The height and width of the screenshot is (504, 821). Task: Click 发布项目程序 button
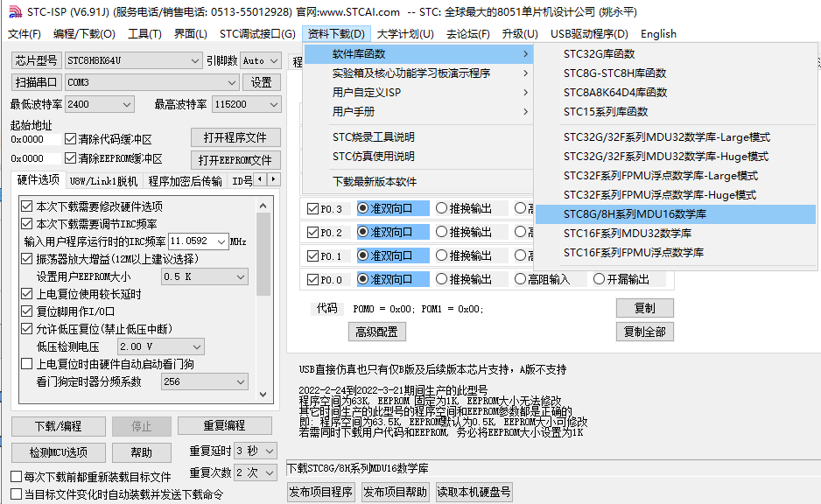pos(320,492)
